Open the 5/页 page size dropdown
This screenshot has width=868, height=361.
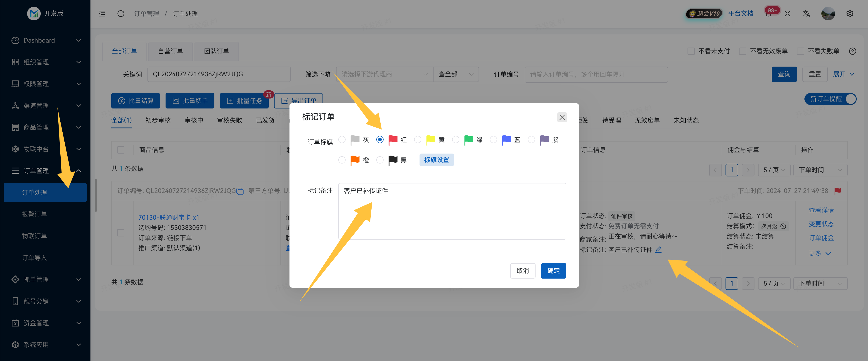tap(774, 170)
